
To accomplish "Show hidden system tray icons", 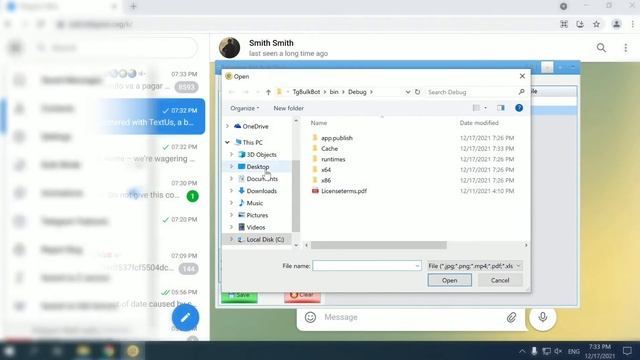I will click(522, 351).
